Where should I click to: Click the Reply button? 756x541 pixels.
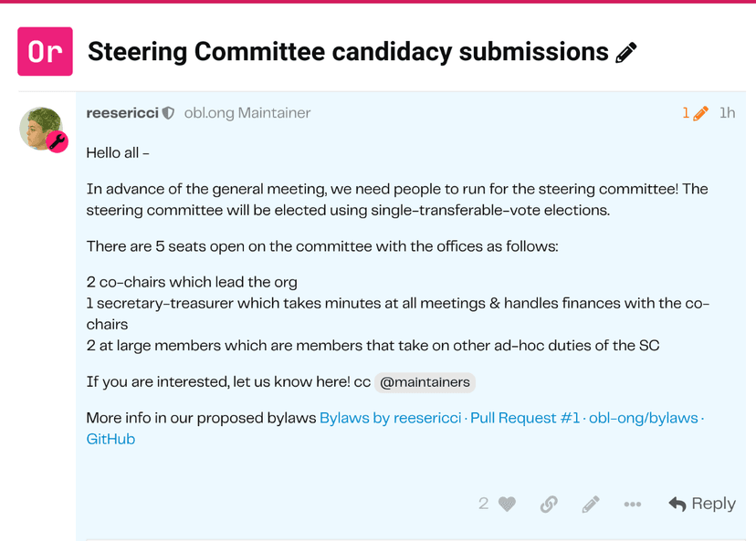pyautogui.click(x=702, y=504)
